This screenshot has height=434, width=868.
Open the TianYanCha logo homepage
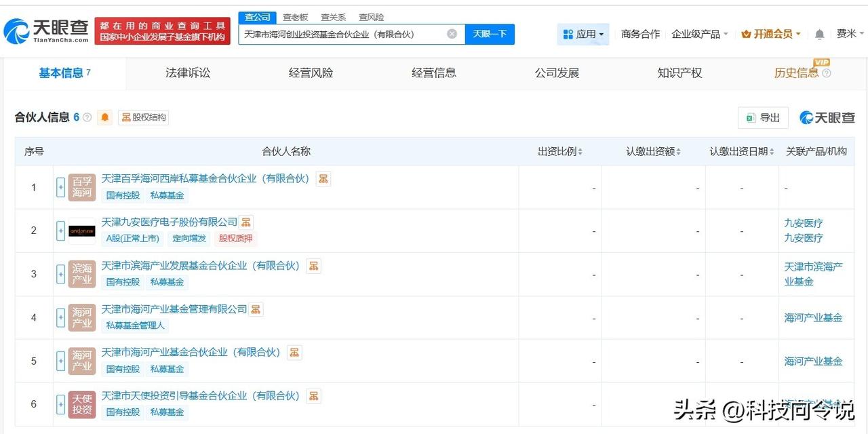(46, 31)
